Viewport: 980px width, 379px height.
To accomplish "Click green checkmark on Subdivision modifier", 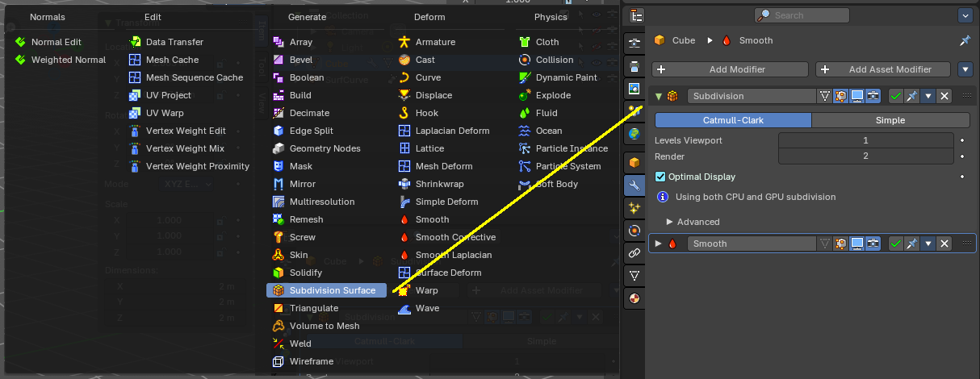I will click(x=896, y=96).
